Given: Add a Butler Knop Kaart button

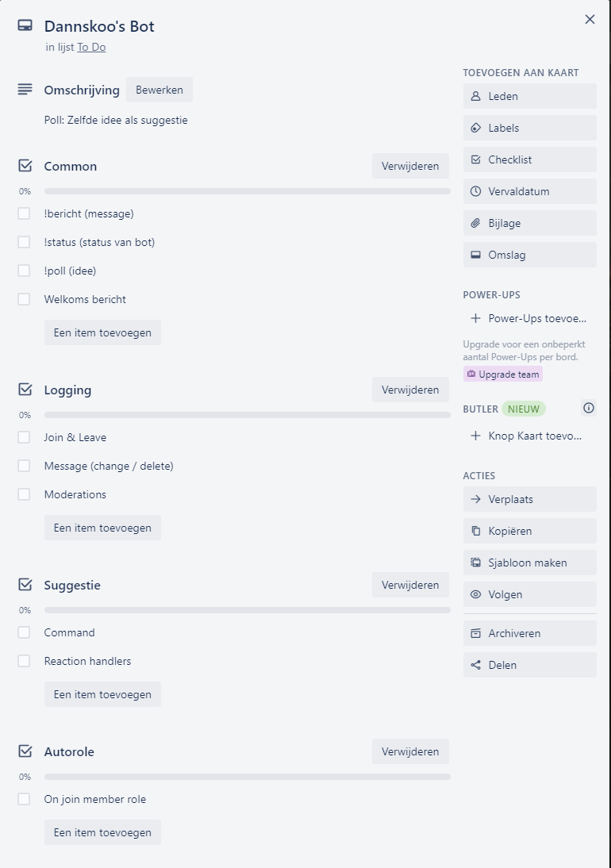Looking at the screenshot, I should 529,436.
